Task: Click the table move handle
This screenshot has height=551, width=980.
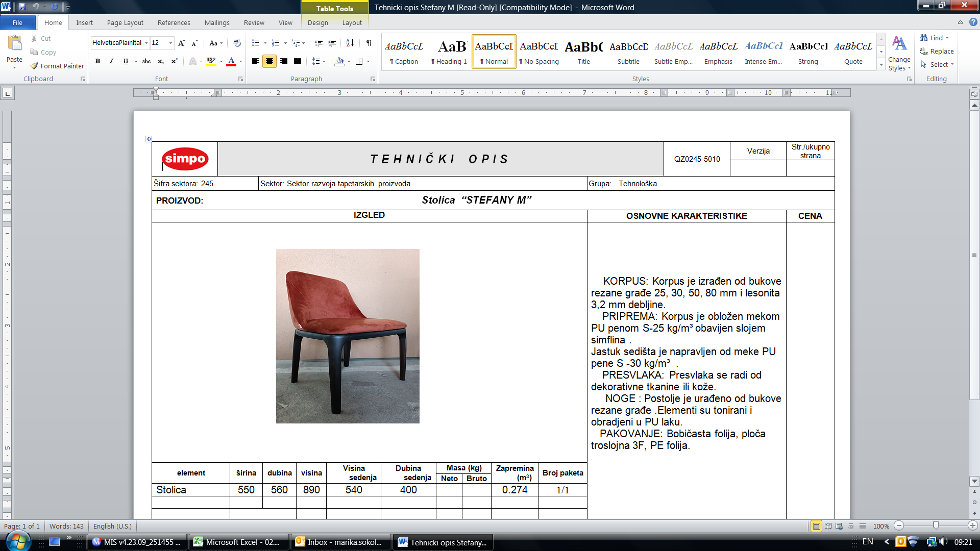Action: [149, 139]
